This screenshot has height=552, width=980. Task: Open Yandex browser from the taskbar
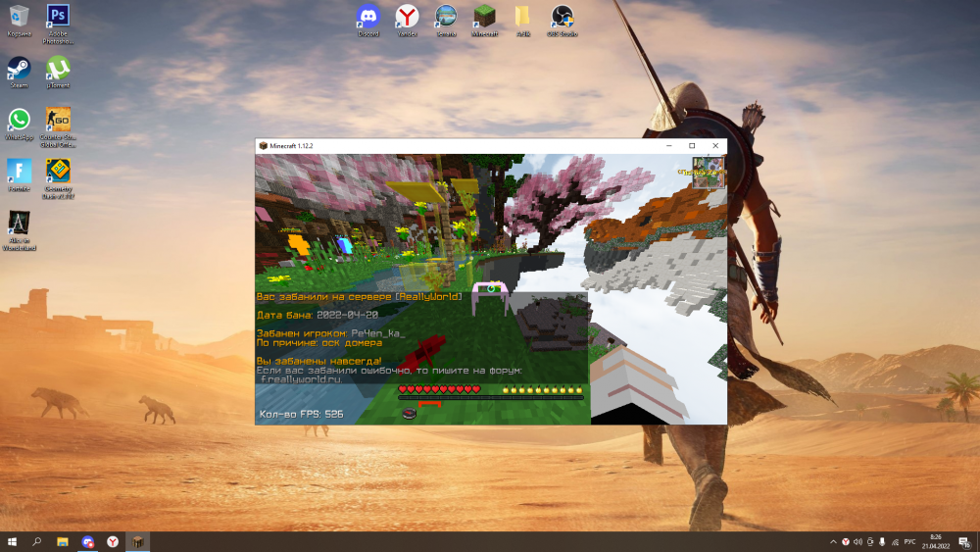[113, 541]
